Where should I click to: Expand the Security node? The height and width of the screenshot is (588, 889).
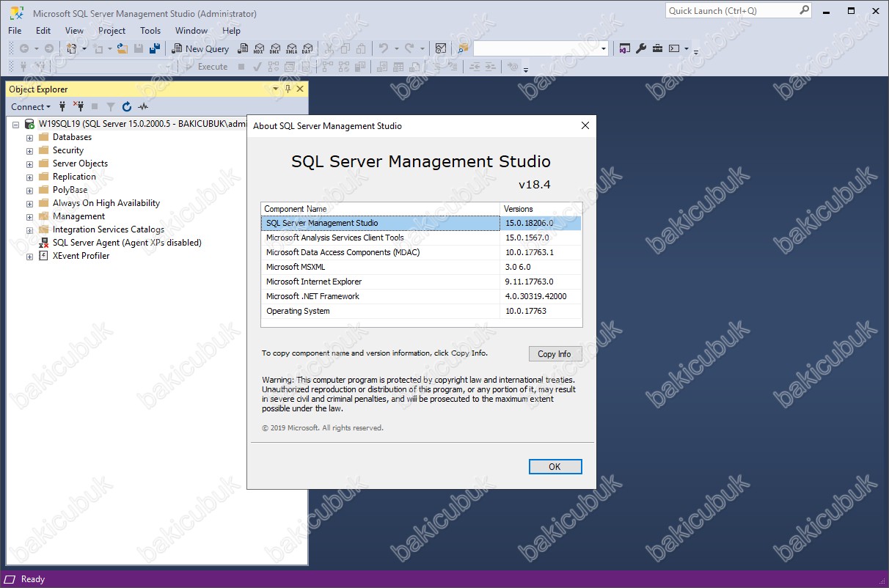point(30,151)
